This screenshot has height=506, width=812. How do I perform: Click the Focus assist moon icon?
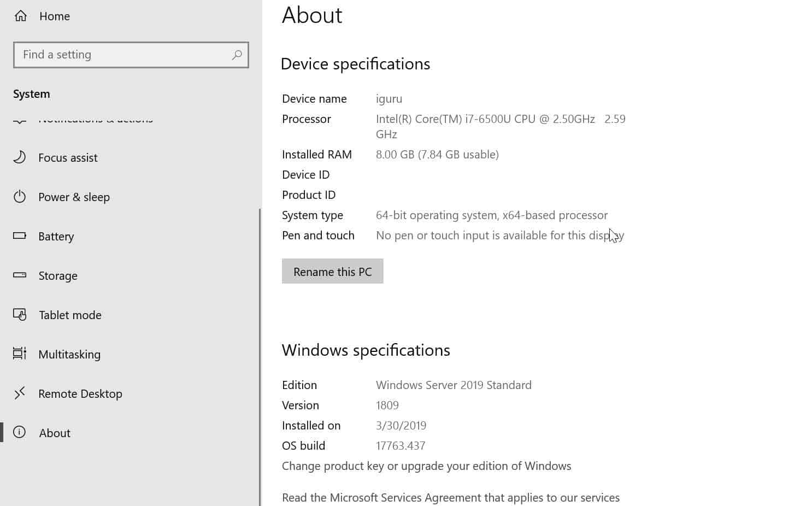point(20,157)
